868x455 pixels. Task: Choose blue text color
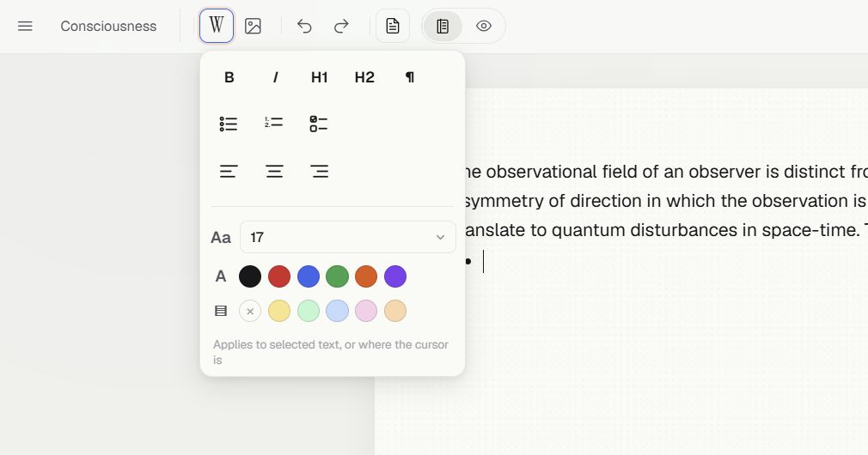coord(309,276)
